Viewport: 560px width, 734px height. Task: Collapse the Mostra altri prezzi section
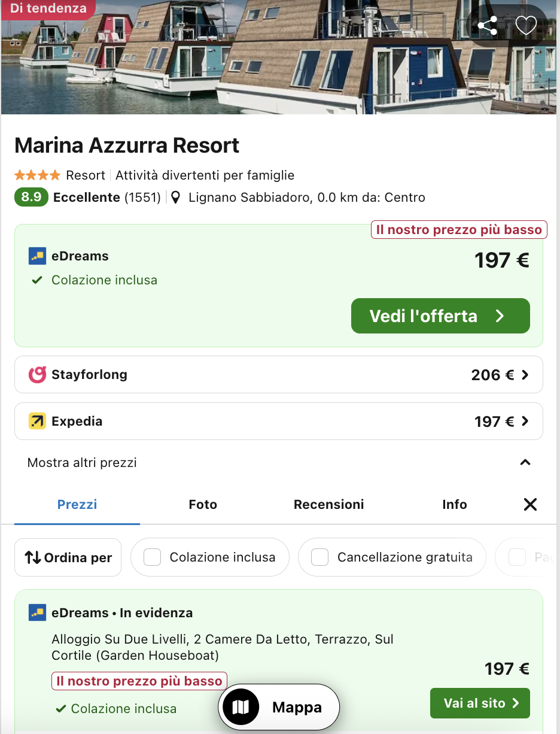(525, 462)
